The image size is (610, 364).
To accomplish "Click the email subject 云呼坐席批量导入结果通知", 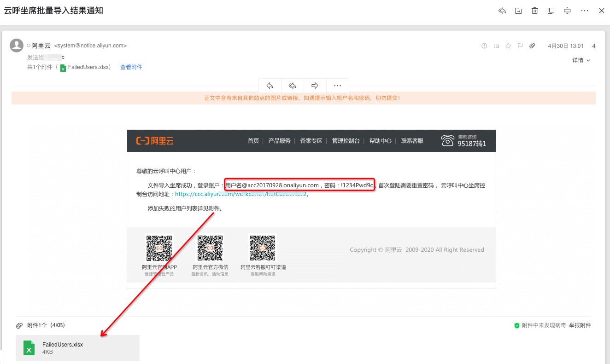I will [53, 11].
